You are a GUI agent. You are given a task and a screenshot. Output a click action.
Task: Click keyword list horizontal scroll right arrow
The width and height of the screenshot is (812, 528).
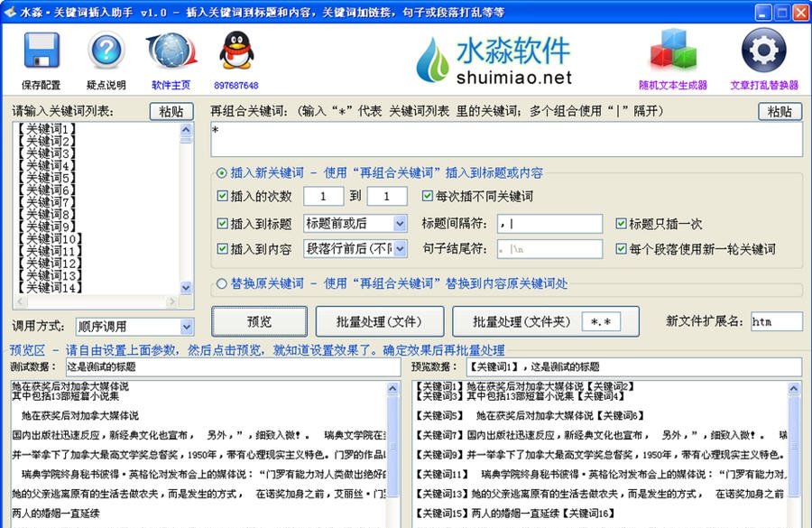click(172, 301)
